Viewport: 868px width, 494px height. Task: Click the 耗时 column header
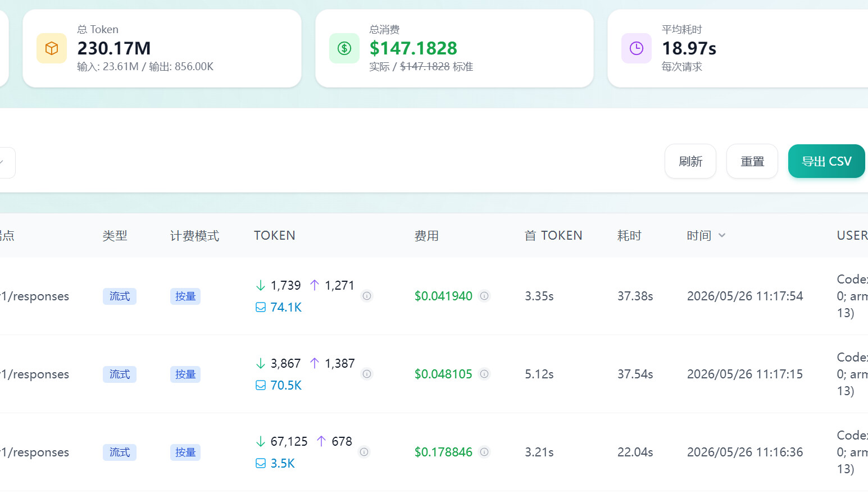click(629, 236)
